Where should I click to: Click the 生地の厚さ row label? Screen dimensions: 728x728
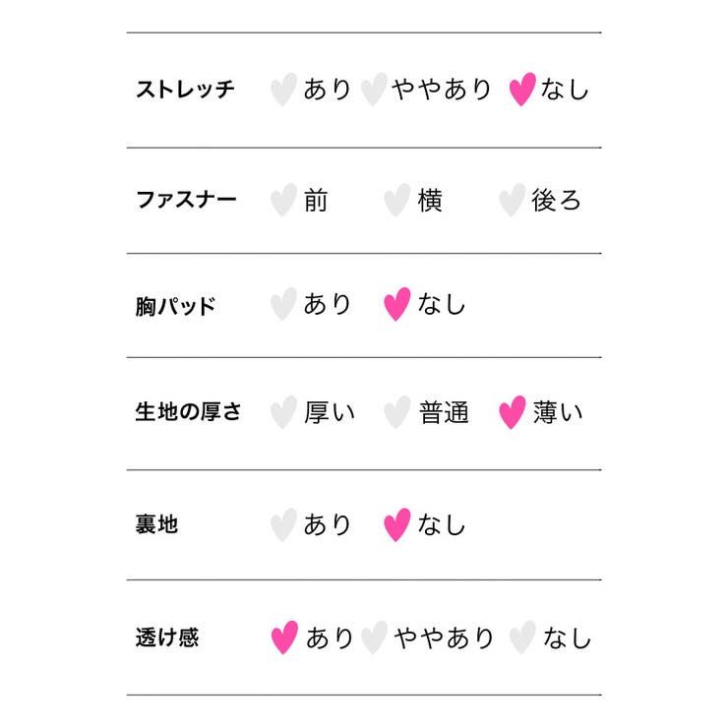pos(188,412)
